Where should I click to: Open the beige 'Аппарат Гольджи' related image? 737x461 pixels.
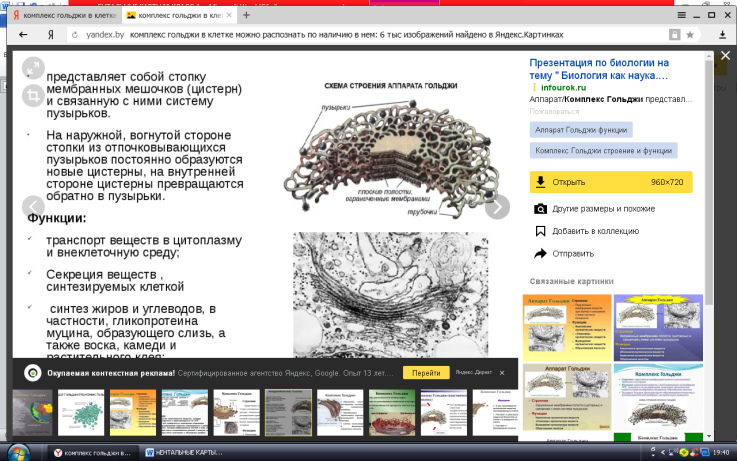pos(567,397)
